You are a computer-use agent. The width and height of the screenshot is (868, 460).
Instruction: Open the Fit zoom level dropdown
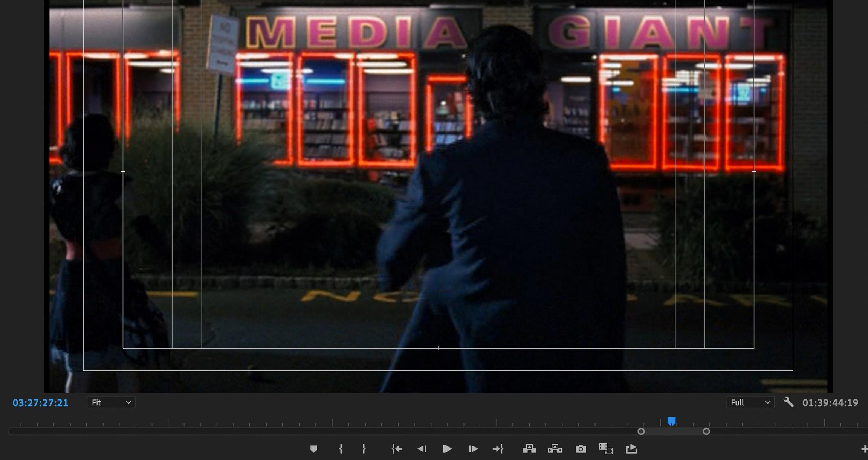point(111,402)
